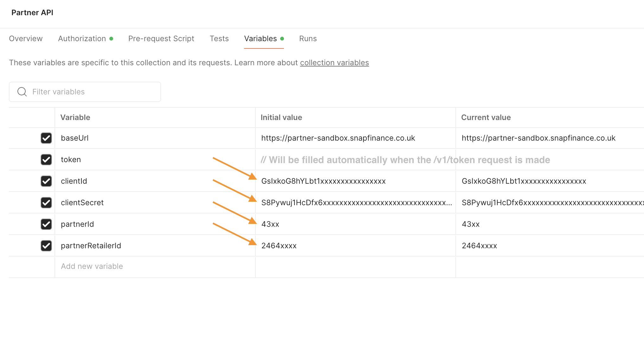The height and width of the screenshot is (349, 644).
Task: Uncheck the baseUrl variable checkbox
Action: pyautogui.click(x=46, y=138)
